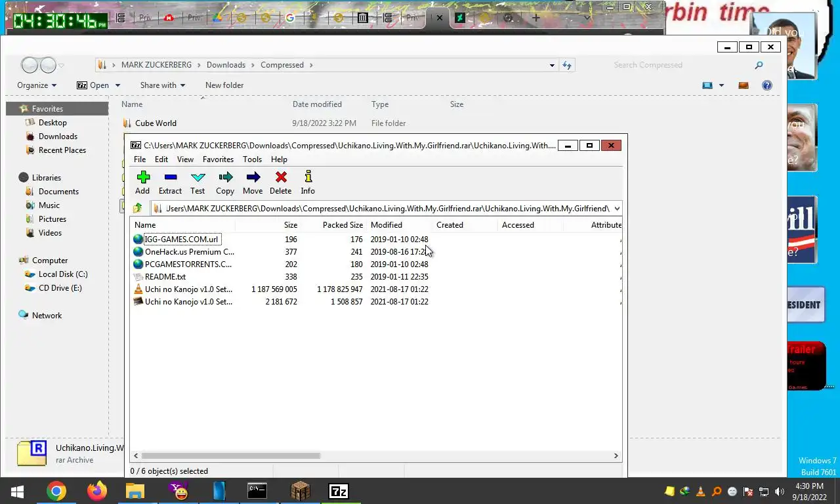The height and width of the screenshot is (504, 840).
Task: Open Command Prompt from the taskbar
Action: [x=257, y=491]
